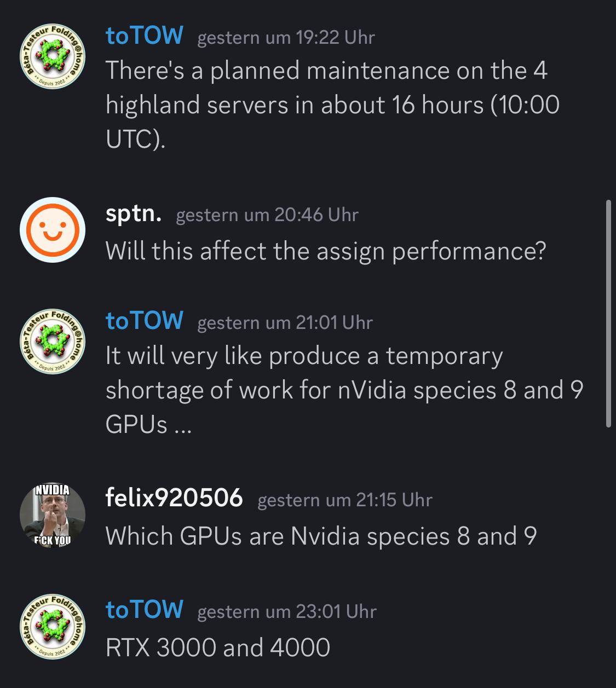Tap toTOW username above the RTX 3000 message
The image size is (616, 688).
click(x=144, y=610)
